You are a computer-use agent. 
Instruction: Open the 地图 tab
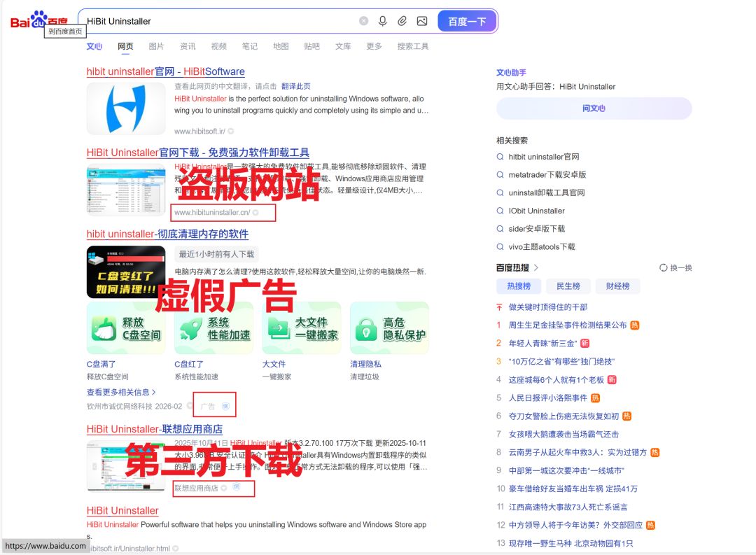pos(281,46)
